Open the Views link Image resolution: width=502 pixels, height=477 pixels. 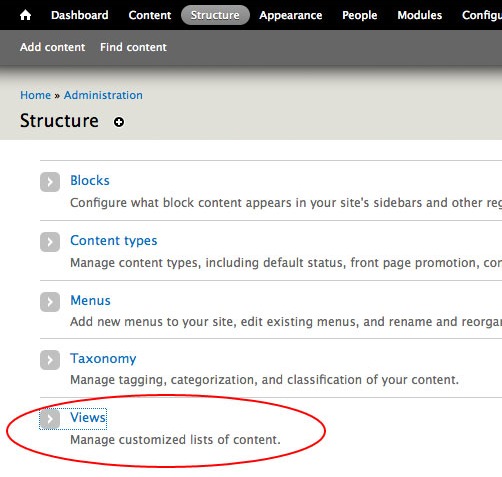click(88, 417)
